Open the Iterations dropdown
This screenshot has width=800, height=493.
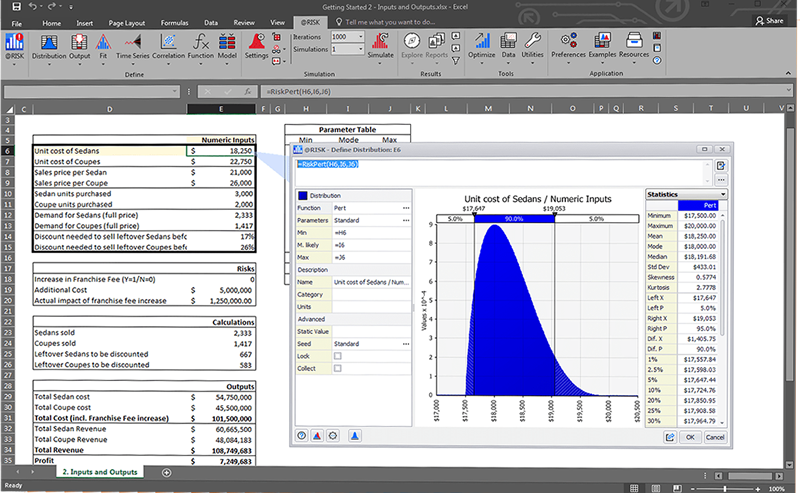click(361, 37)
